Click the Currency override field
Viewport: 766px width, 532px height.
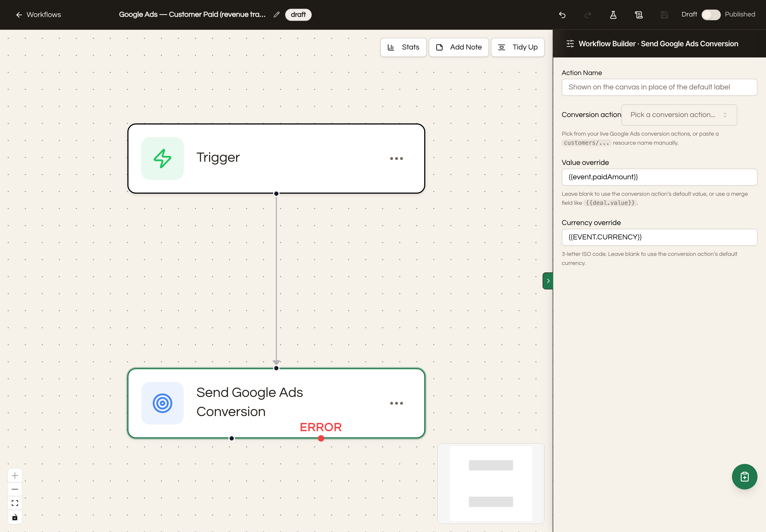click(659, 237)
